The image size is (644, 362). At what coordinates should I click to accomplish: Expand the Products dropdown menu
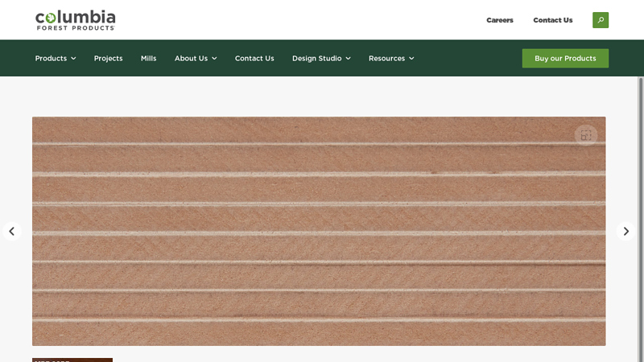pyautogui.click(x=56, y=58)
